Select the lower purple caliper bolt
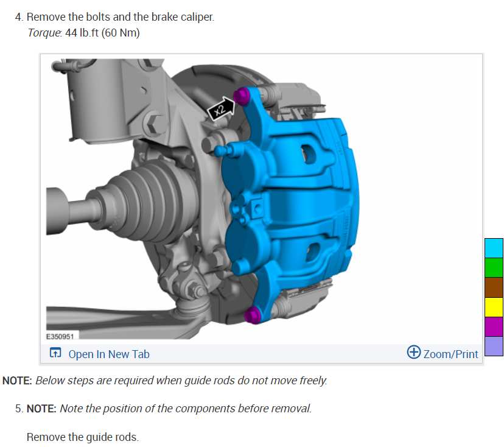504x447 pixels. click(x=253, y=315)
